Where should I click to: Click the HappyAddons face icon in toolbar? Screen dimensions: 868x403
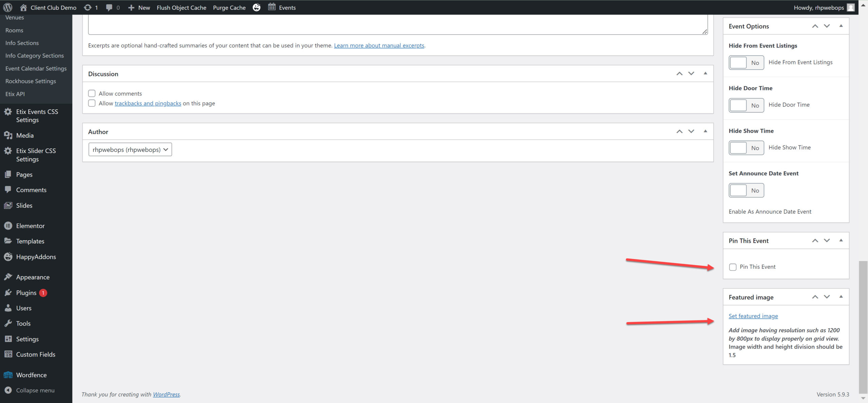pos(257,7)
